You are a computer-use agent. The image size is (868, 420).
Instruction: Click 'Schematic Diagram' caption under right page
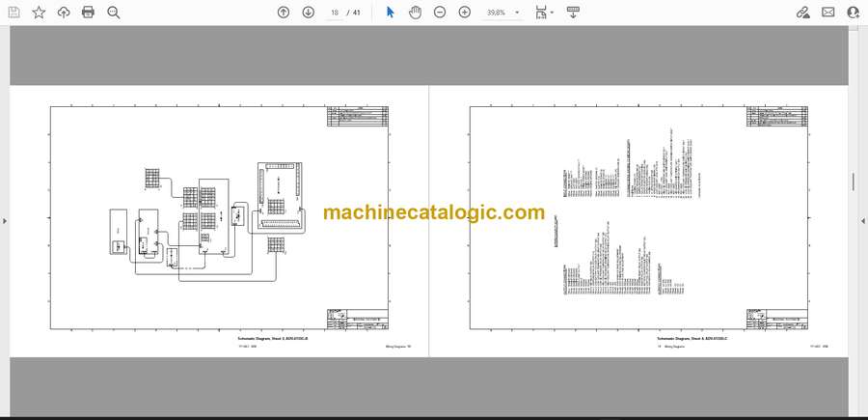click(x=692, y=338)
